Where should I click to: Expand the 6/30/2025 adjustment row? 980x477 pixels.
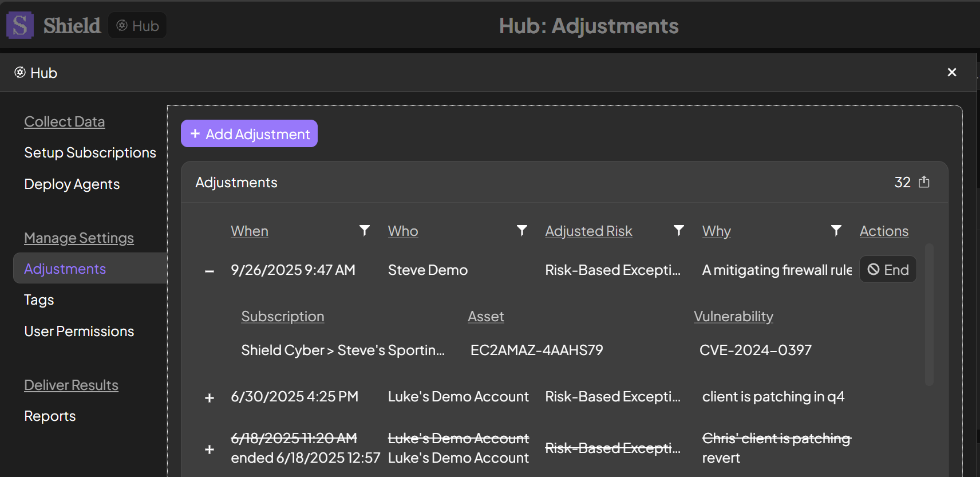pyautogui.click(x=210, y=397)
